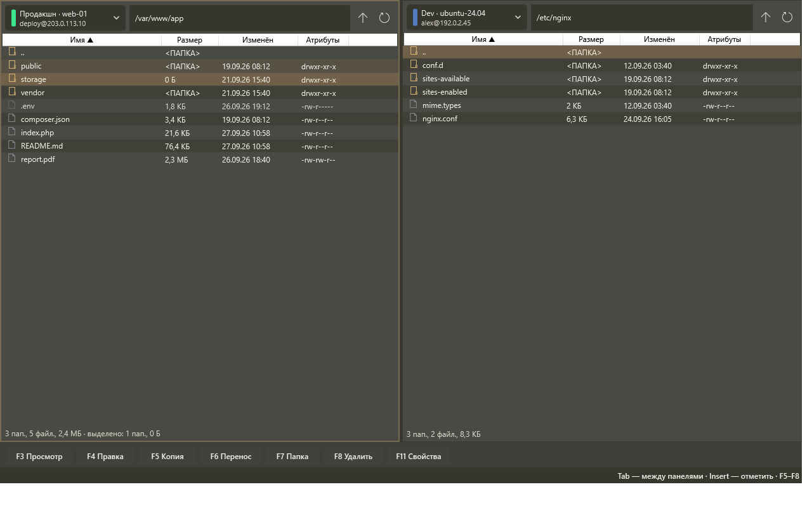The image size is (812, 508).
Task: Sort left panel by Изменён column
Action: click(x=258, y=40)
